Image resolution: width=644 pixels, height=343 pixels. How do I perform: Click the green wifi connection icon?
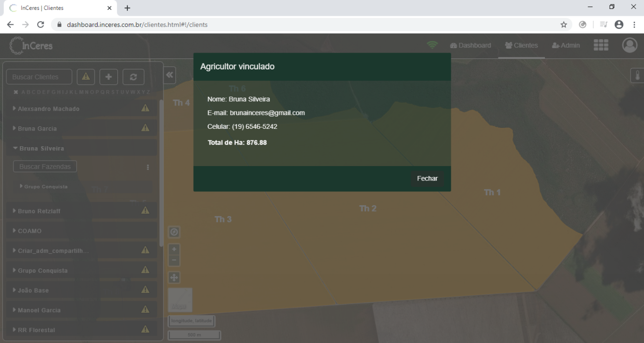[x=432, y=45]
